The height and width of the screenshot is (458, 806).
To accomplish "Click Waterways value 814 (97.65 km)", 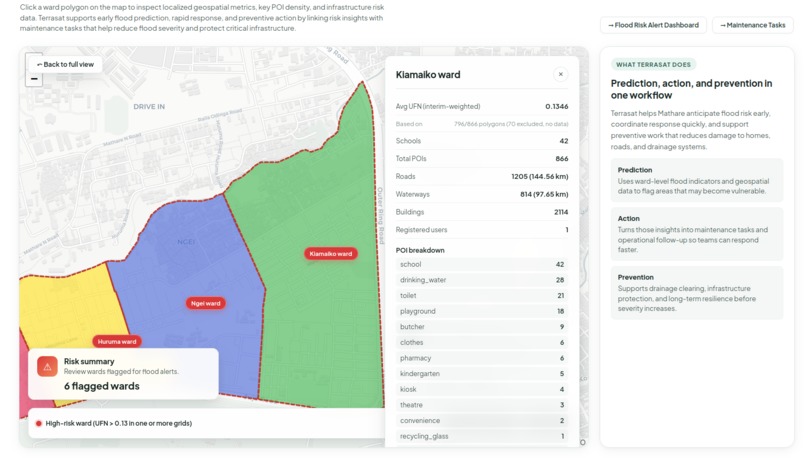I will click(544, 194).
